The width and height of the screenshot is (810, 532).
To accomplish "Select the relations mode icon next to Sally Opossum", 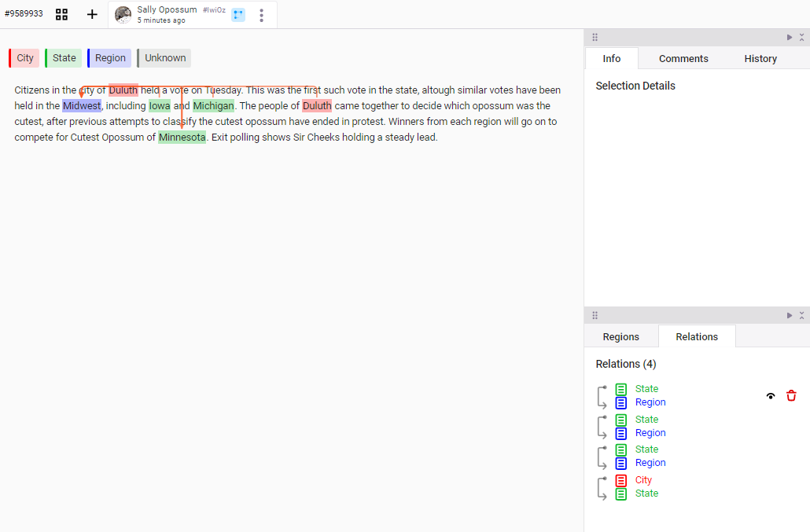I will [237, 14].
